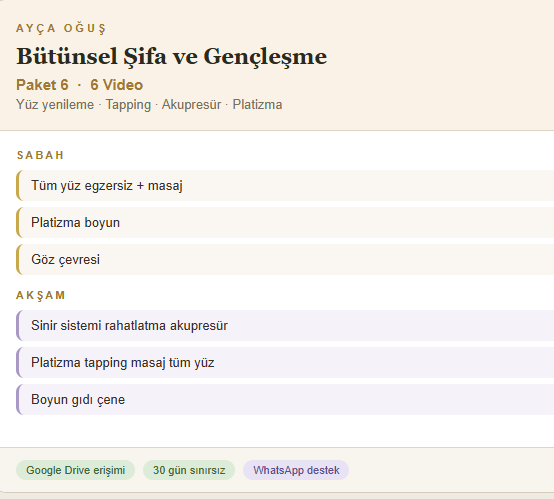Screen dimensions: 554x499
Task: Click the 'Paket 6 · 6 Video' subtitle
Action: (x=79, y=85)
